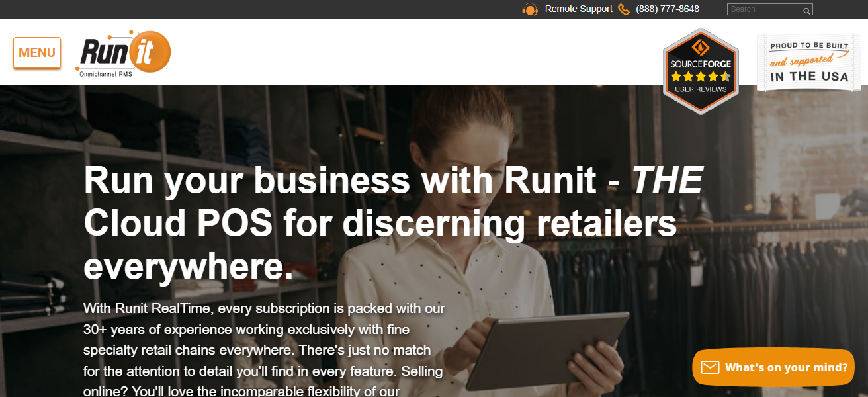
Task: Click the Runit Omnichannel RMS logo
Action: pos(122,53)
